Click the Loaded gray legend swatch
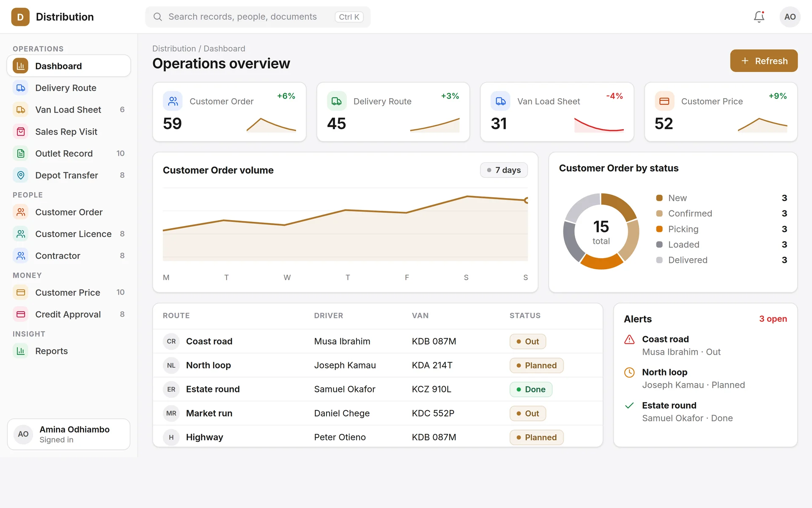Viewport: 812px width, 508px height. pos(659,245)
